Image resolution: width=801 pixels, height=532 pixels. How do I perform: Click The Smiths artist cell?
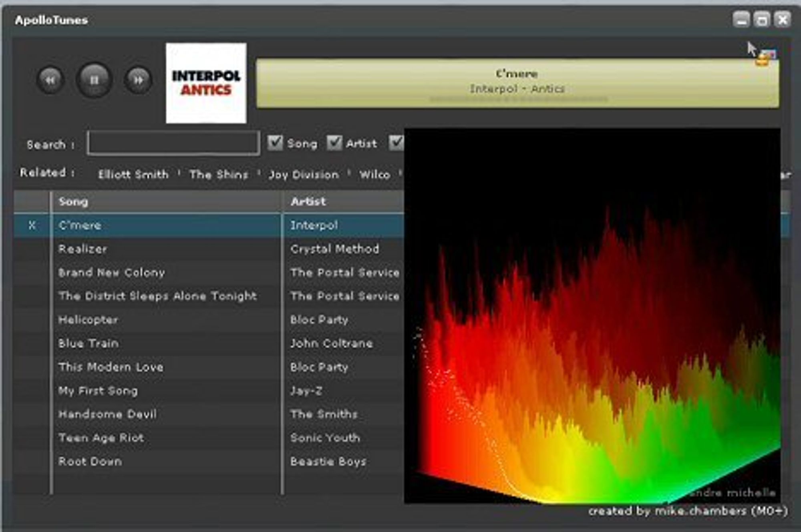324,414
